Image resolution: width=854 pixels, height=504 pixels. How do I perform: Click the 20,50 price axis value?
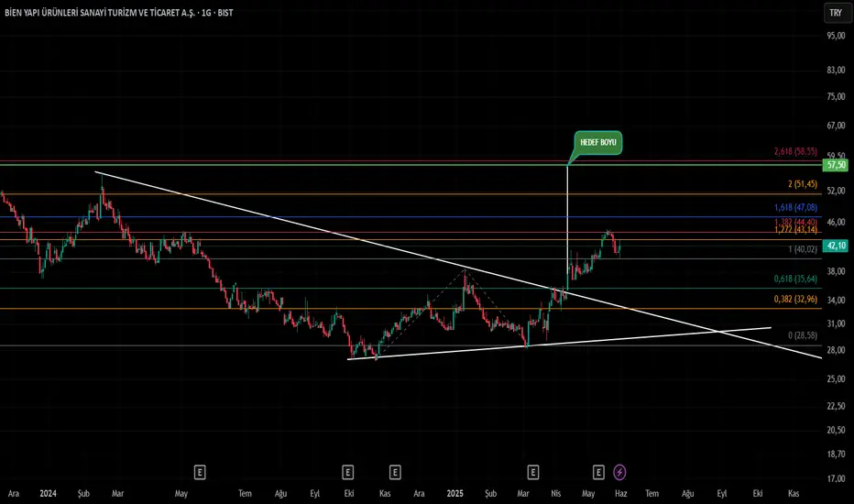point(836,430)
